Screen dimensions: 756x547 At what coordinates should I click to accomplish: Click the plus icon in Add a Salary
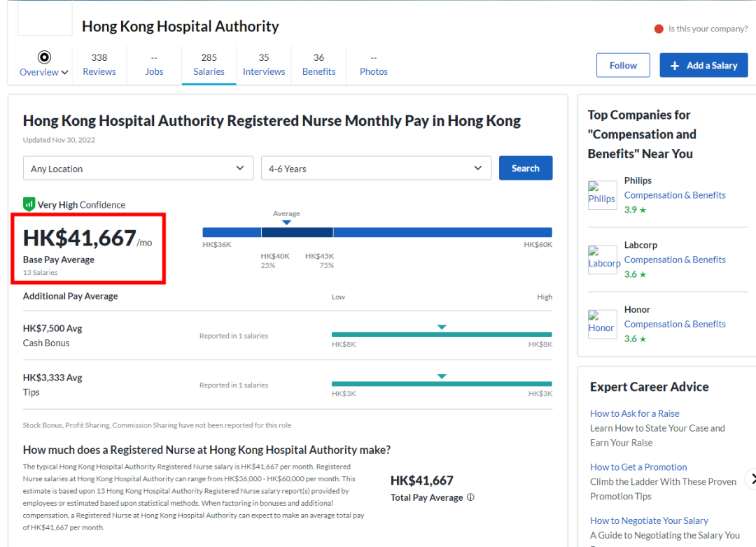[675, 66]
